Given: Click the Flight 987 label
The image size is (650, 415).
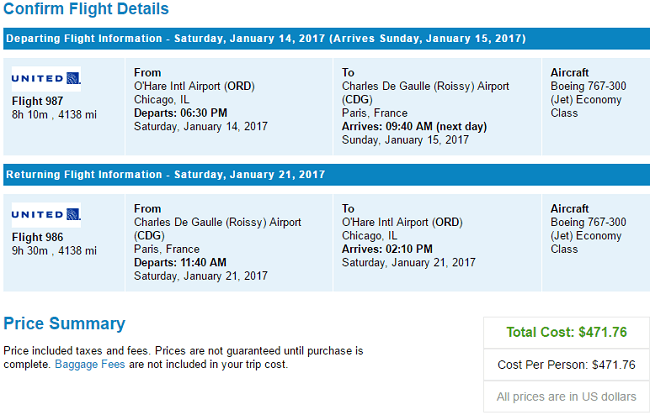Looking at the screenshot, I should 37,101.
